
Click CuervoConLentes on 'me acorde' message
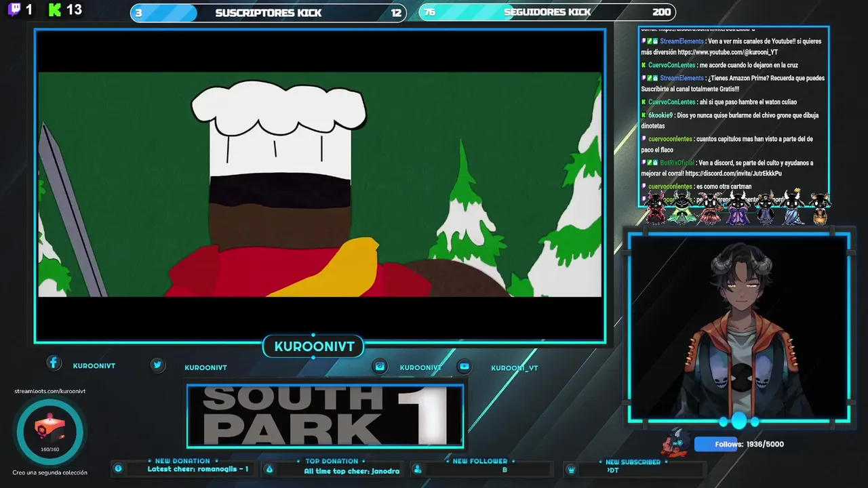click(x=671, y=65)
